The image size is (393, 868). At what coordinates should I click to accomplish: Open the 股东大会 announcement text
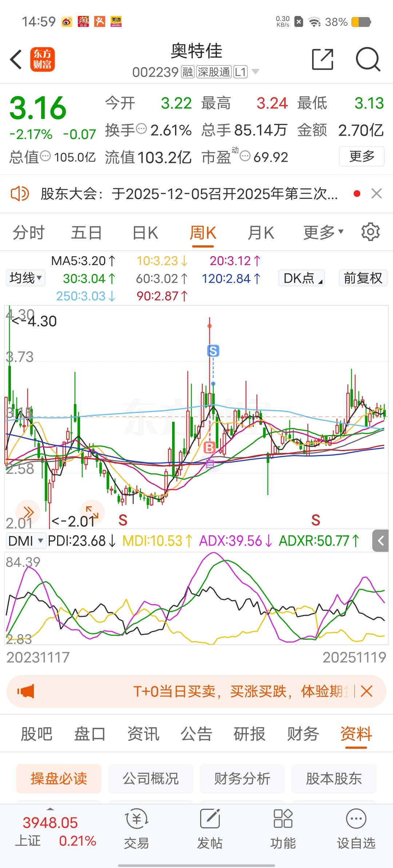[189, 194]
